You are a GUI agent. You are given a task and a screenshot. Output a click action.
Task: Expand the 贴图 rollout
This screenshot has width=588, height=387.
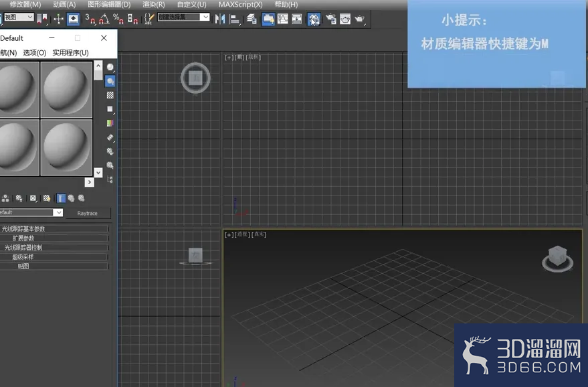point(54,266)
